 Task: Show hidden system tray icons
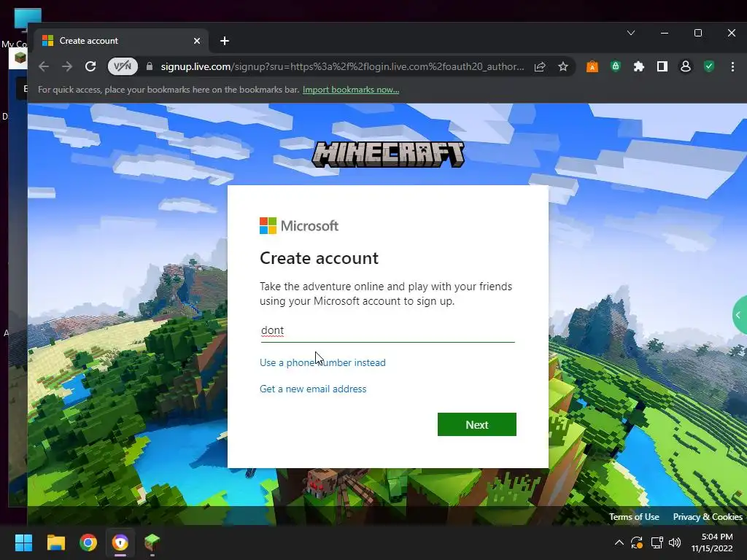pyautogui.click(x=619, y=542)
